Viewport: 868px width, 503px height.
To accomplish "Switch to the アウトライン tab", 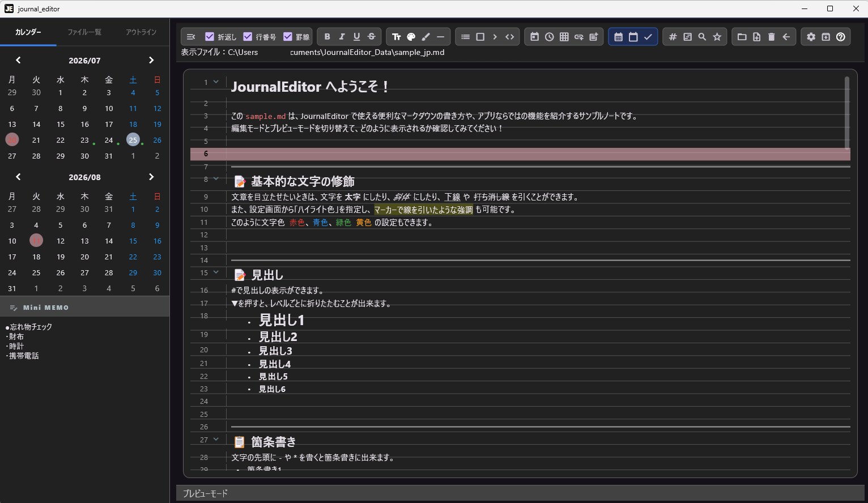I will click(141, 32).
